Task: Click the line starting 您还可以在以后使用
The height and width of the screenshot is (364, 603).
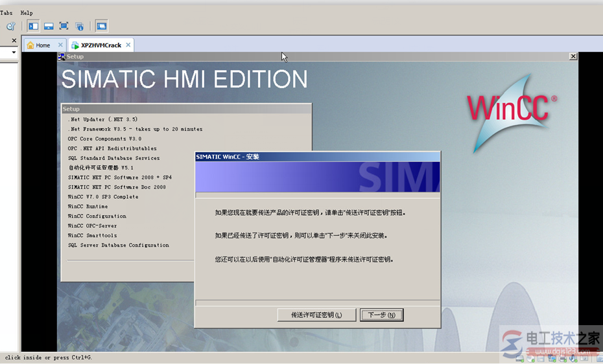Action: tap(304, 260)
